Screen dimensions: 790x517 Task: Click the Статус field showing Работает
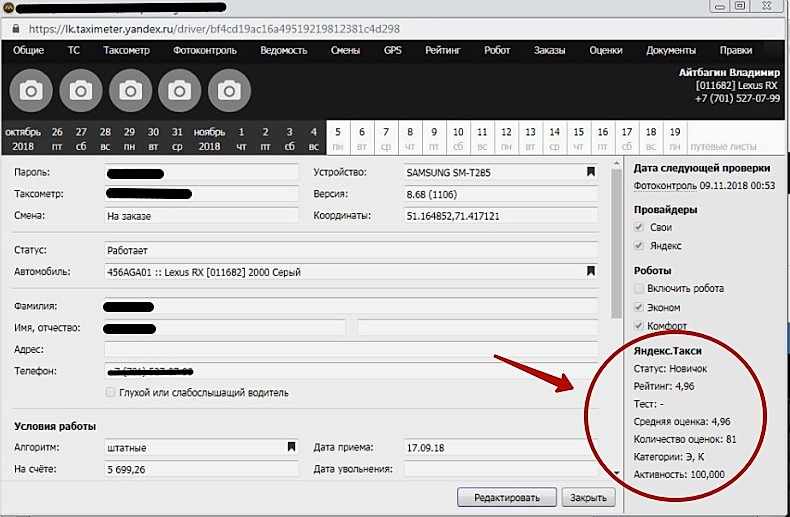point(351,250)
